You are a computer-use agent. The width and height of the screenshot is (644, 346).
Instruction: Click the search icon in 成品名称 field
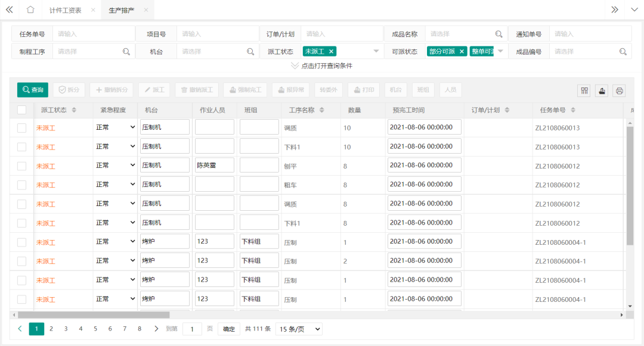[499, 34]
